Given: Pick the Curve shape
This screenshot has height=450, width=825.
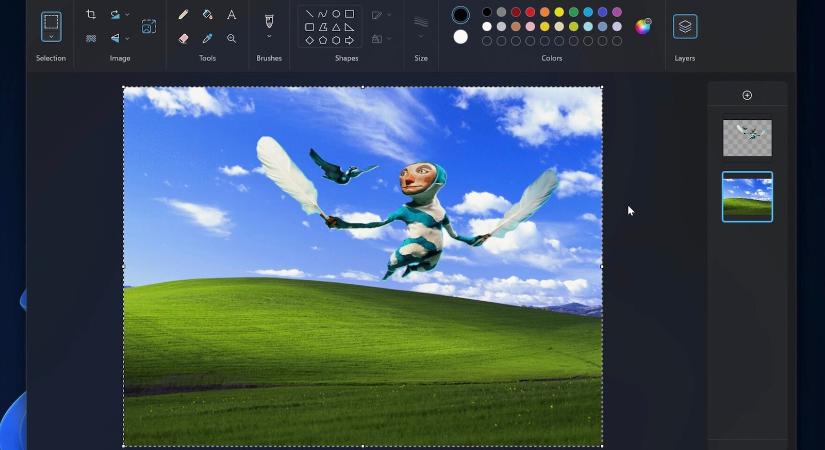Looking at the screenshot, I should pos(323,14).
